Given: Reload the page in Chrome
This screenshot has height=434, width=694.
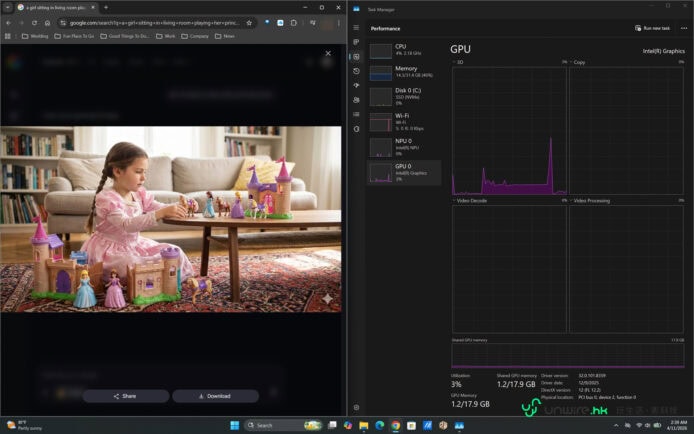Looking at the screenshot, I should (34, 23).
